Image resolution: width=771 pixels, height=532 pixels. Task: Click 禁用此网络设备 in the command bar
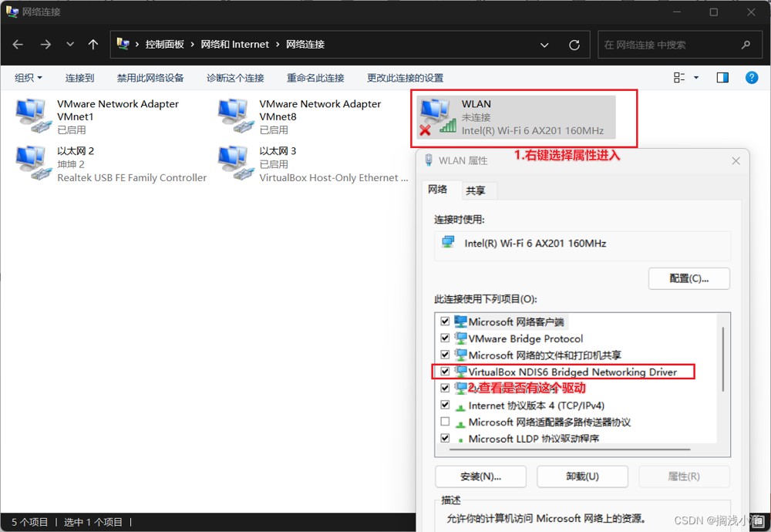[150, 78]
